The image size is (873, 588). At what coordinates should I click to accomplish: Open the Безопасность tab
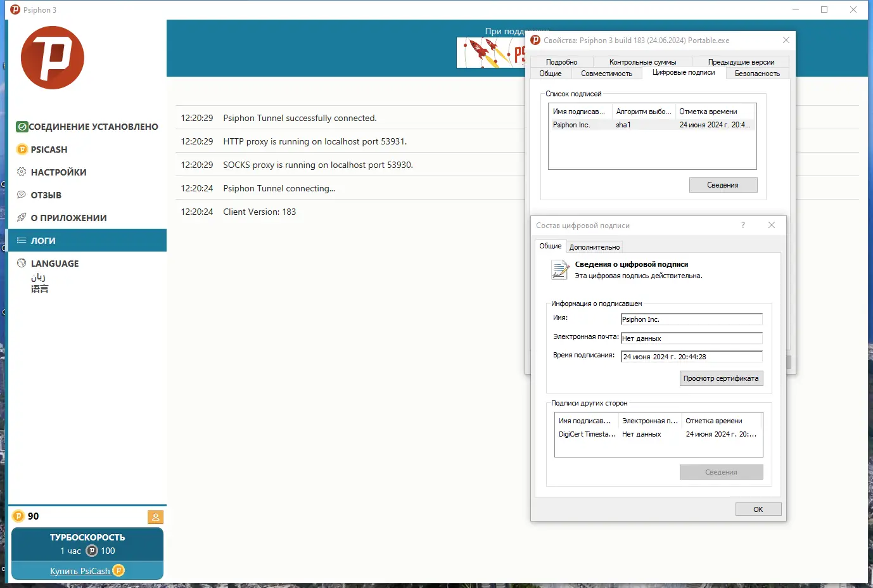(757, 73)
